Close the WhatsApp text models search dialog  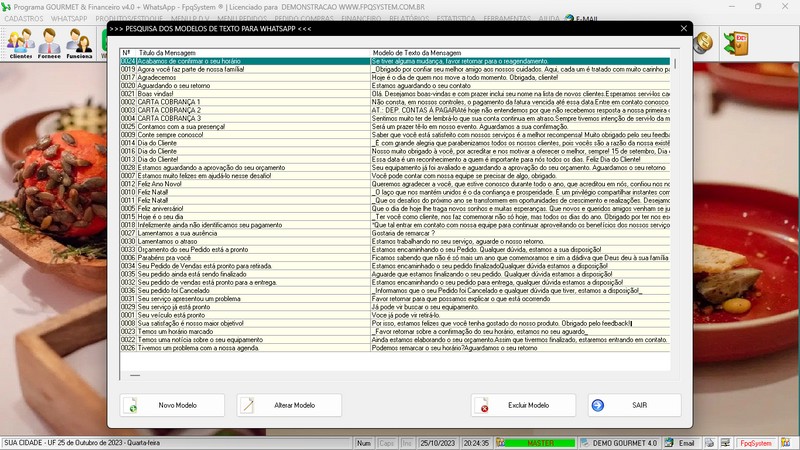coord(684,29)
